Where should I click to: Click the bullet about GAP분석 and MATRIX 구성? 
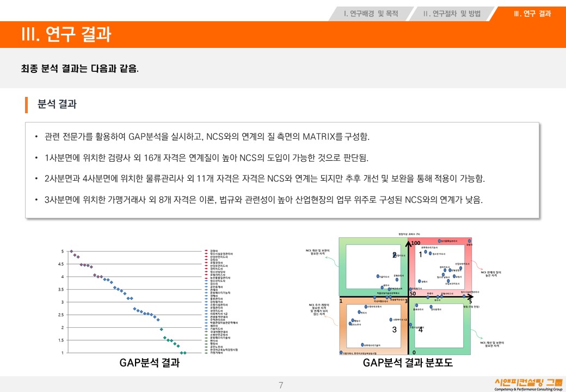pyautogui.click(x=207, y=137)
